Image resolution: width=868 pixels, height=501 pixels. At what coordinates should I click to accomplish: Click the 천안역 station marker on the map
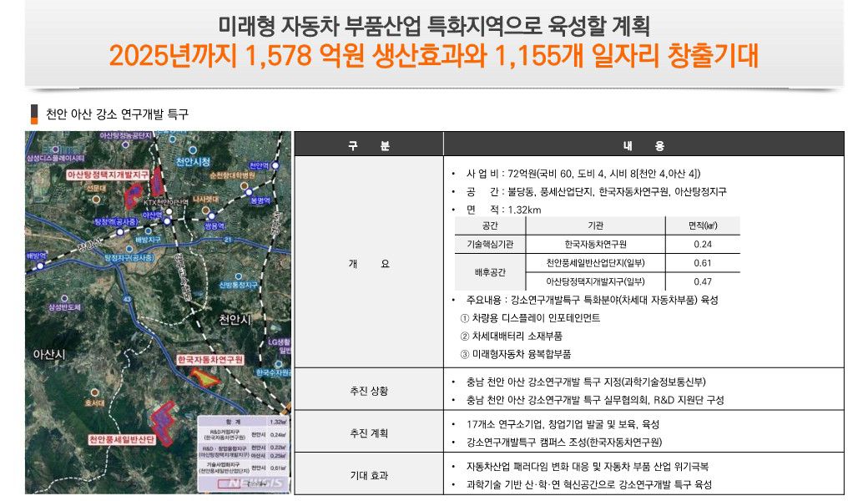pyautogui.click(x=275, y=165)
